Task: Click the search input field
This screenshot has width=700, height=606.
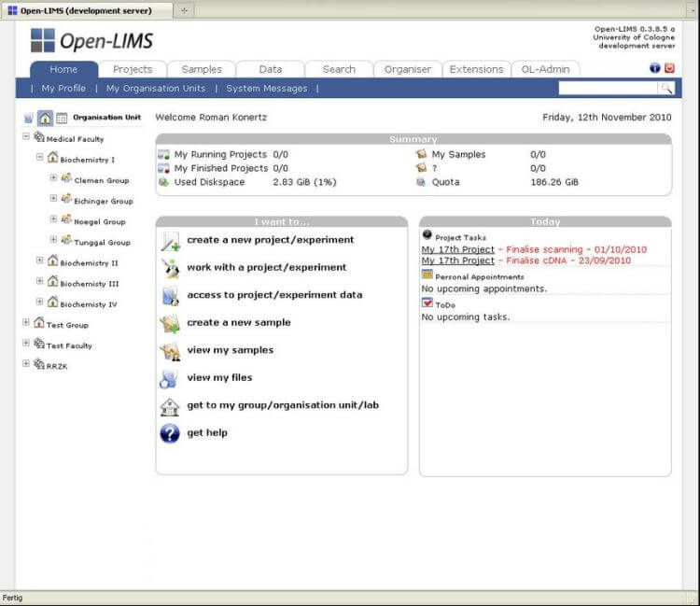Action: click(x=608, y=89)
